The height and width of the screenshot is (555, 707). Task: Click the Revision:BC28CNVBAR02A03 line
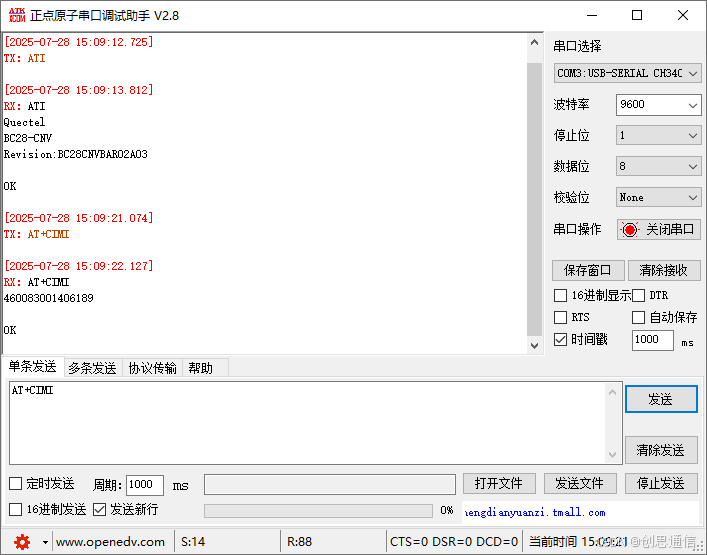coord(76,154)
